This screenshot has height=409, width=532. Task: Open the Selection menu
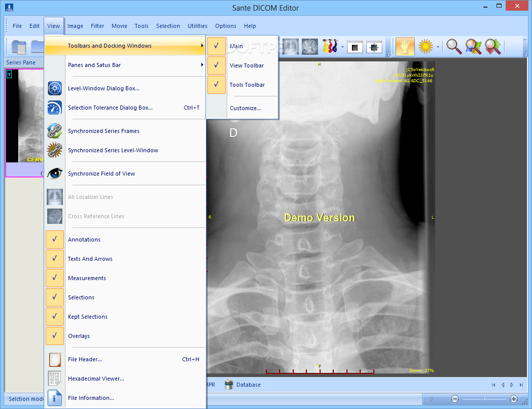[168, 26]
